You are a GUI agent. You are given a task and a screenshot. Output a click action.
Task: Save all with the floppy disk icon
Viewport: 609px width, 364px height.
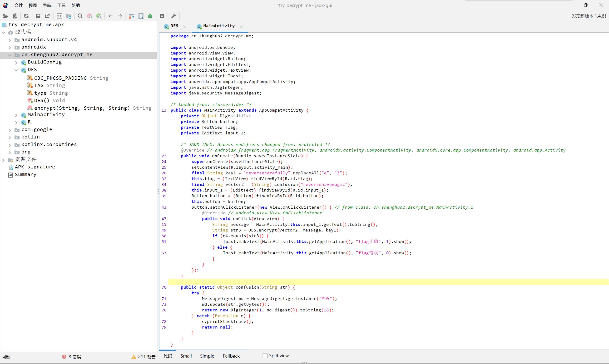coord(38,16)
